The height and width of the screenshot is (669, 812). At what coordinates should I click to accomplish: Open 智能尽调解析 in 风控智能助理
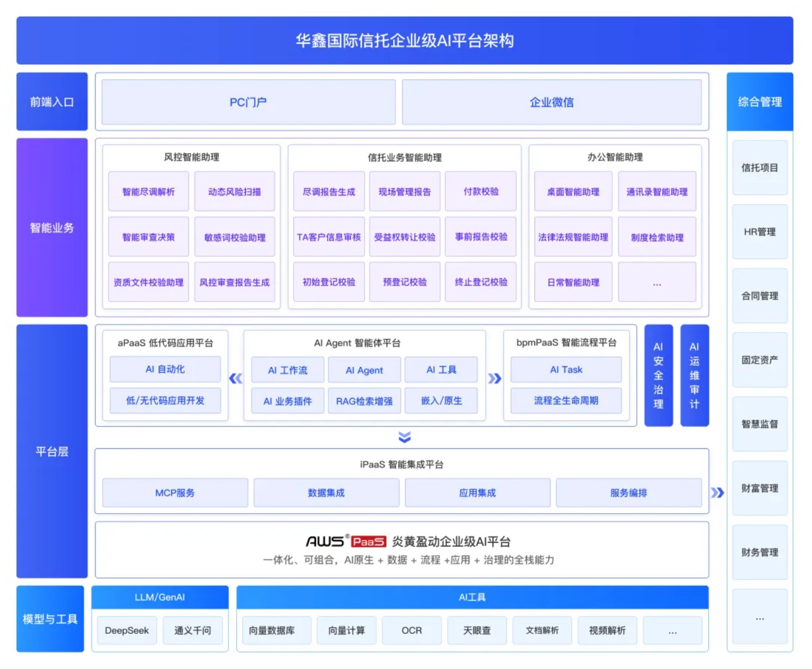pos(148,192)
